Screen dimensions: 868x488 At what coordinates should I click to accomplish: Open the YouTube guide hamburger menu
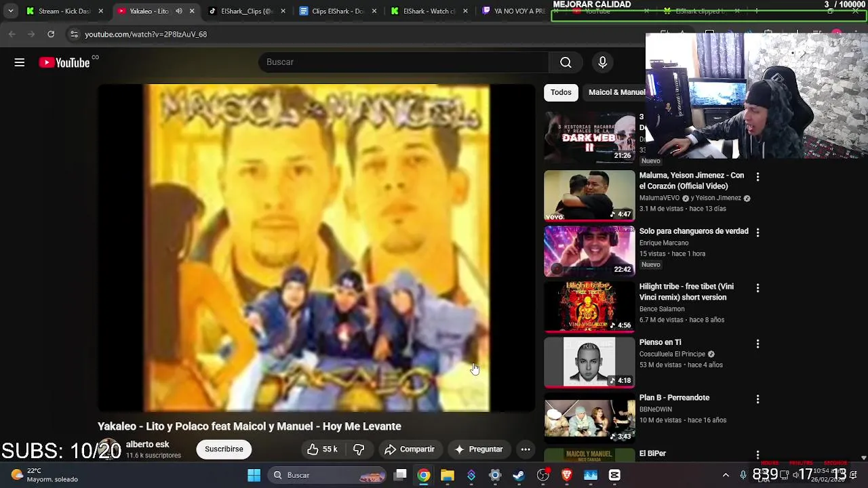coord(20,62)
